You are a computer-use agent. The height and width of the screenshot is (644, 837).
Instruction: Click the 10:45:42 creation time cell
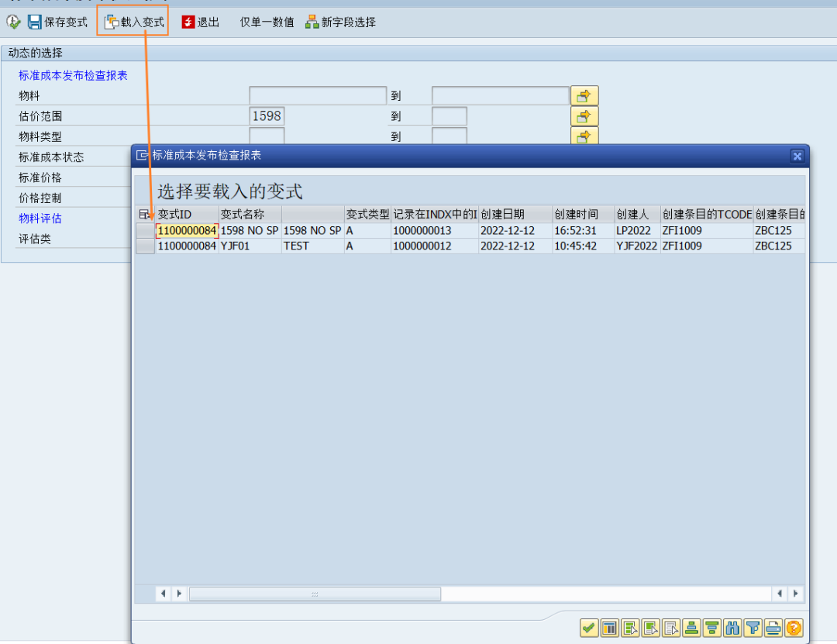pos(583,246)
